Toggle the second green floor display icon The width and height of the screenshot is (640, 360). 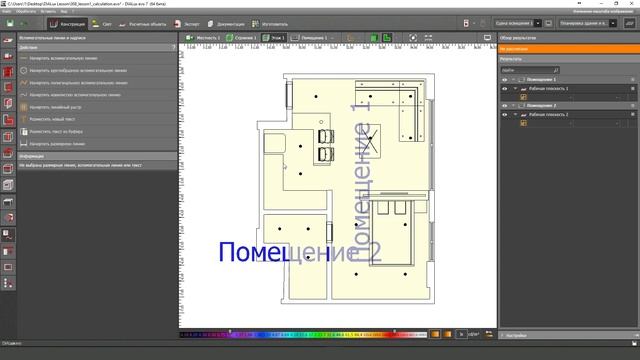tap(387, 38)
